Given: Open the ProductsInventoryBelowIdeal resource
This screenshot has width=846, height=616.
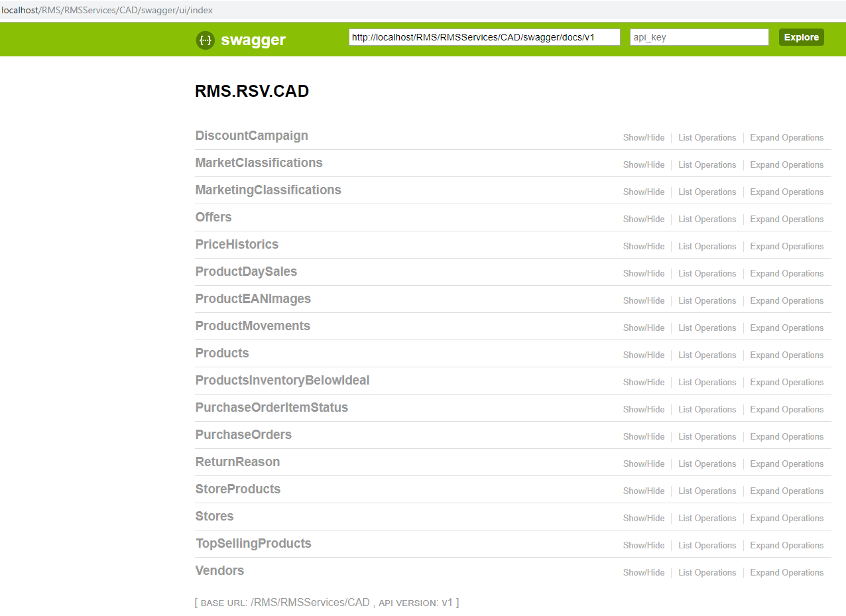Looking at the screenshot, I should point(282,380).
